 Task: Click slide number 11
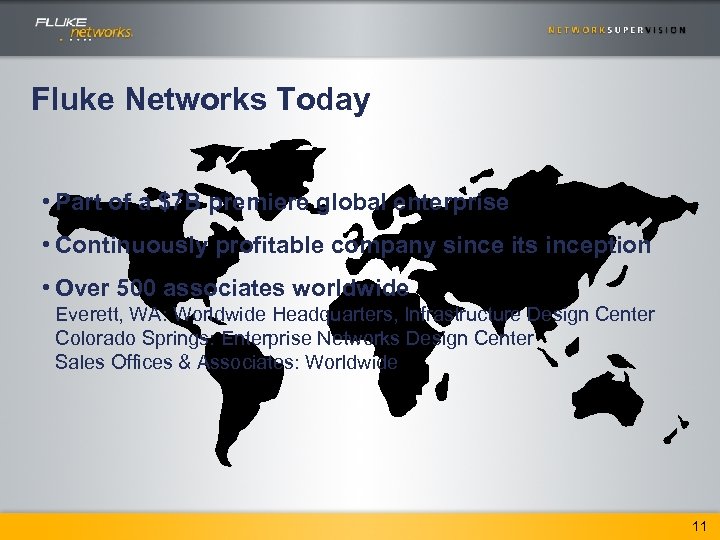699,526
